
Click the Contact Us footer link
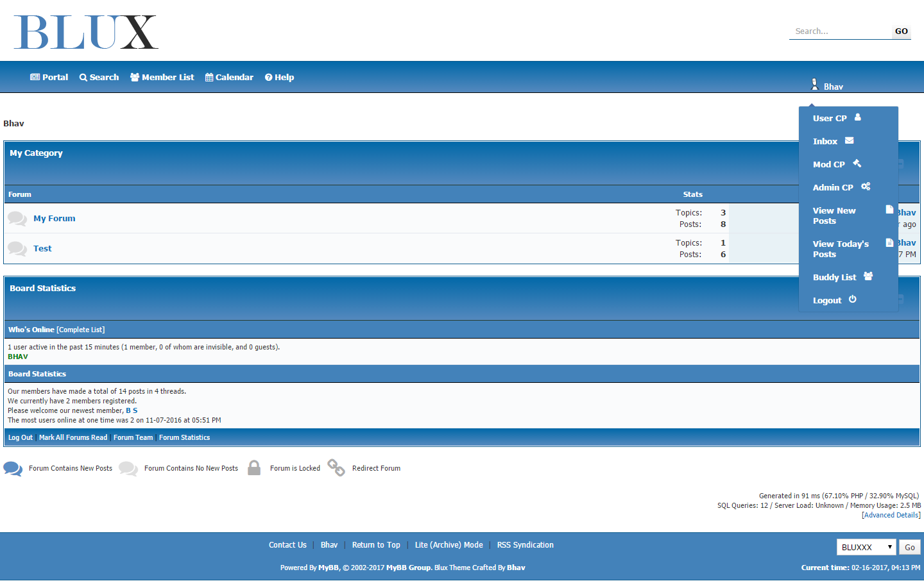pyautogui.click(x=287, y=545)
